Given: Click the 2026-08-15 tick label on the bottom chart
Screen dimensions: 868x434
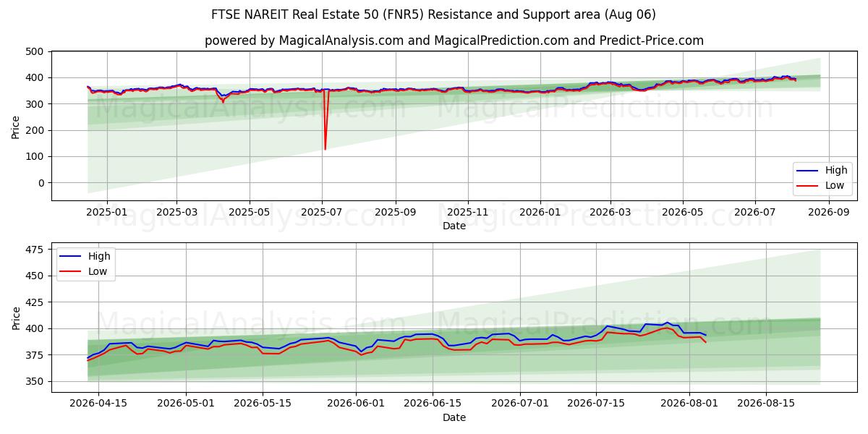Looking at the screenshot, I should coord(765,404).
